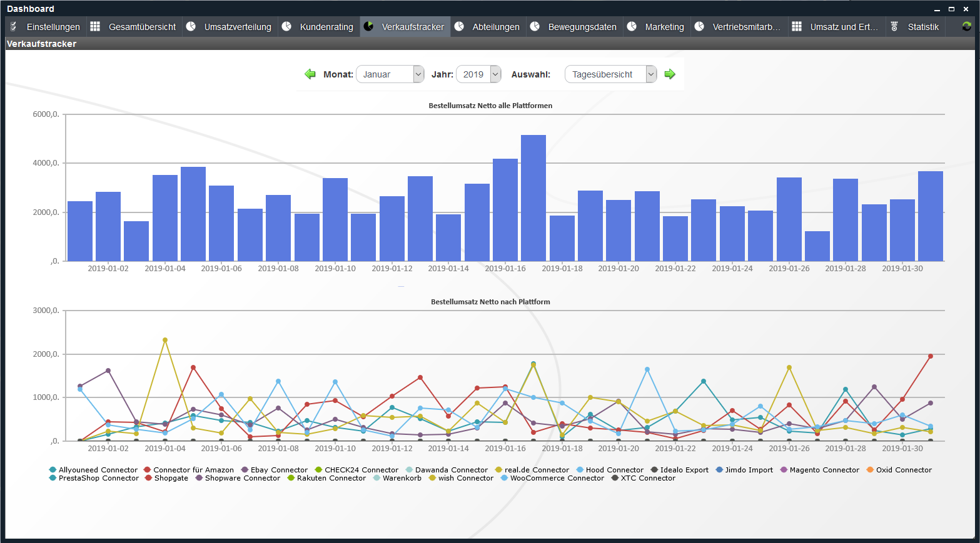980x543 pixels.
Task: Open the Monat dropdown showing Januar
Action: 390,74
